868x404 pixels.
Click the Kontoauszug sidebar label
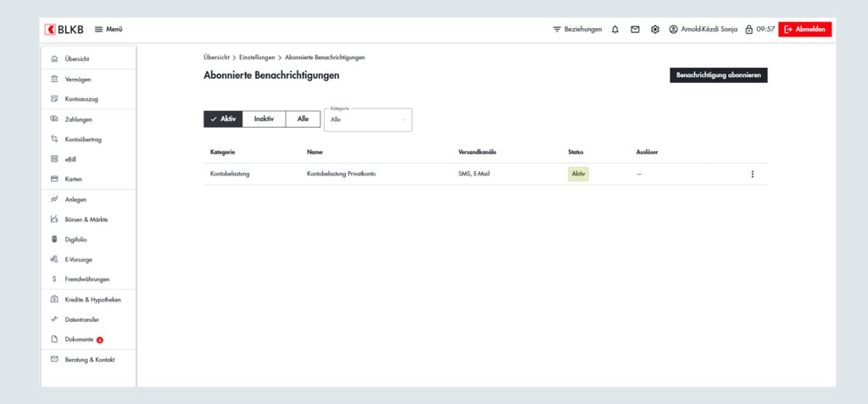[x=81, y=99]
